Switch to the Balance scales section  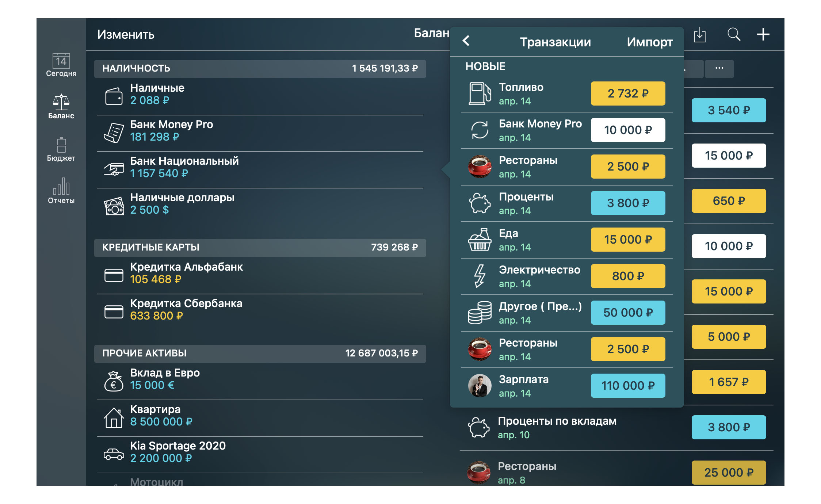(x=61, y=107)
